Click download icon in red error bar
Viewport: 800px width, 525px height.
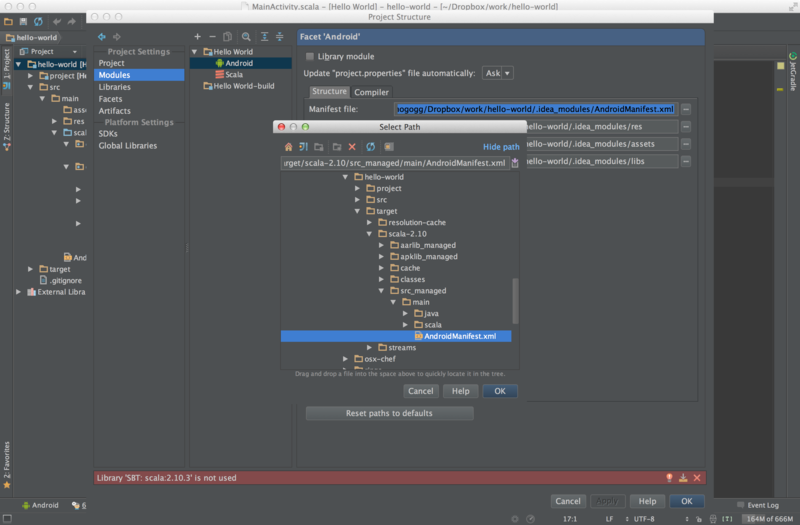tap(683, 478)
